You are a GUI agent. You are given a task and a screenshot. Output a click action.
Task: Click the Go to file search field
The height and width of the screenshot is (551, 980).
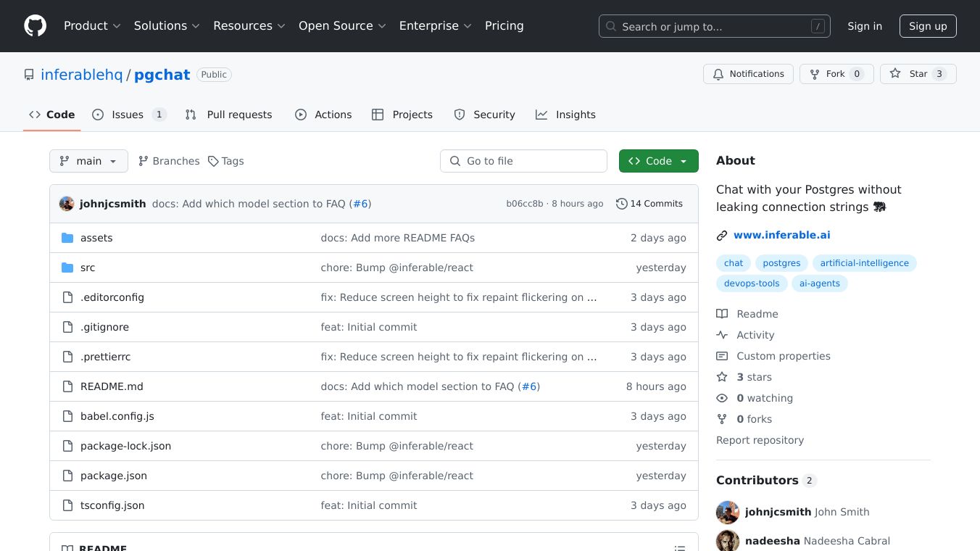tap(523, 161)
